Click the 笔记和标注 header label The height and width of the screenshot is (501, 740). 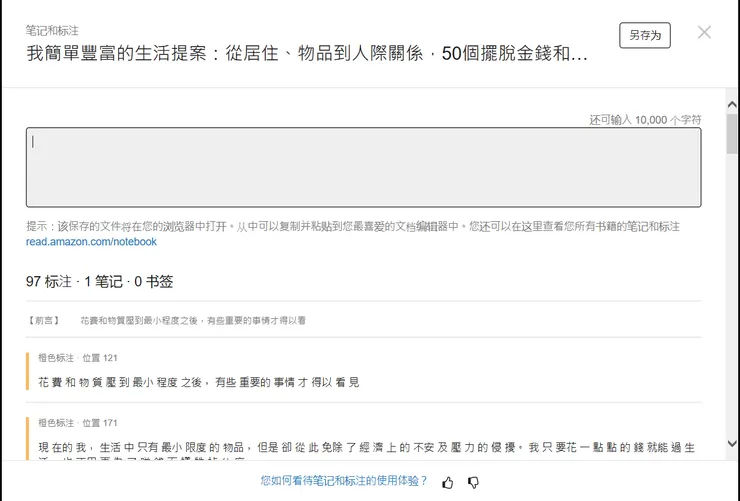click(52, 31)
